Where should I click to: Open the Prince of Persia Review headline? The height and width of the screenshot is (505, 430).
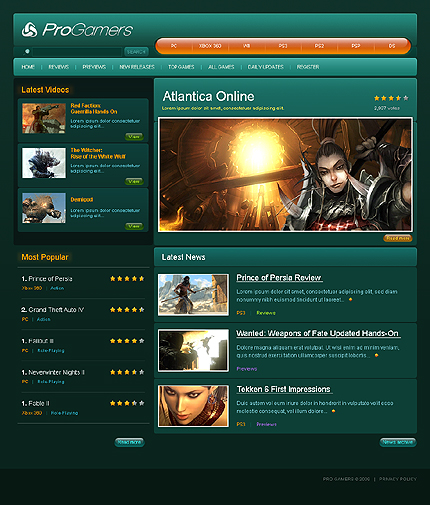click(x=279, y=278)
